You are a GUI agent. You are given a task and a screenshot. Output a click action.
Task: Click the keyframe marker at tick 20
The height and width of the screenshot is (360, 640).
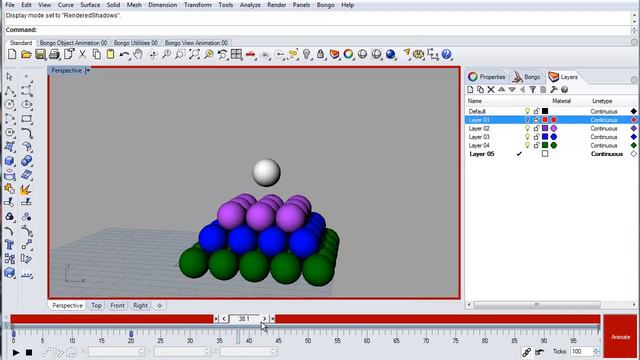131,333
